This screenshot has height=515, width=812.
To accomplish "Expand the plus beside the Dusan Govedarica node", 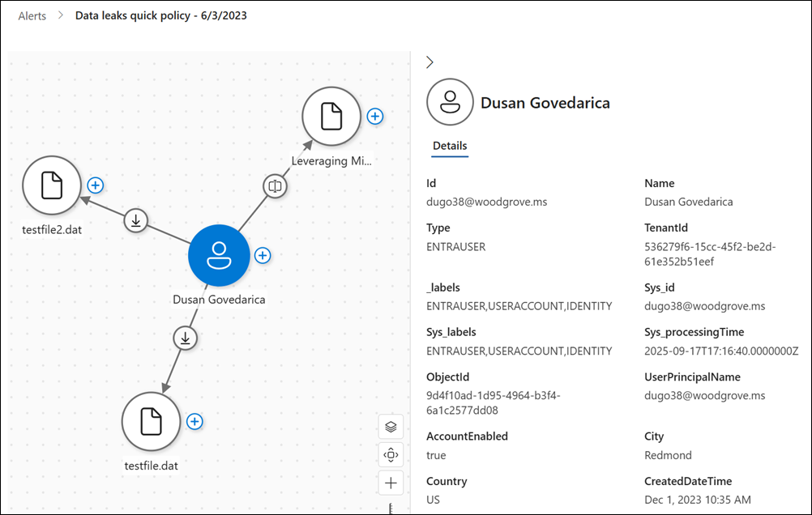I will click(262, 255).
